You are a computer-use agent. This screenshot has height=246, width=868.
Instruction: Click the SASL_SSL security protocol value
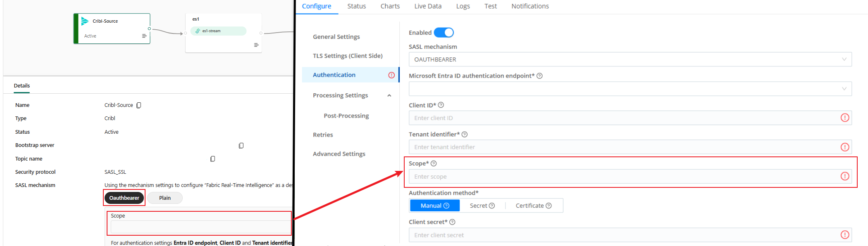point(115,172)
